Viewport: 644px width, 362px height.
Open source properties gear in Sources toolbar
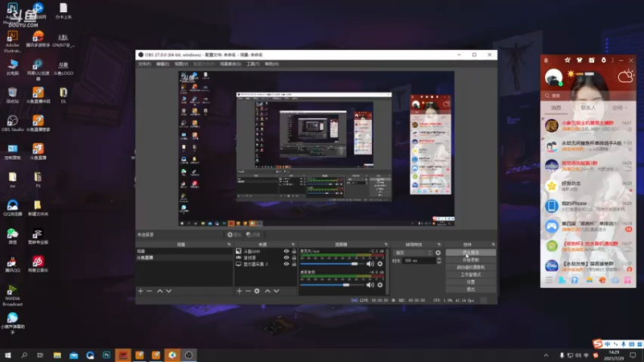257,291
